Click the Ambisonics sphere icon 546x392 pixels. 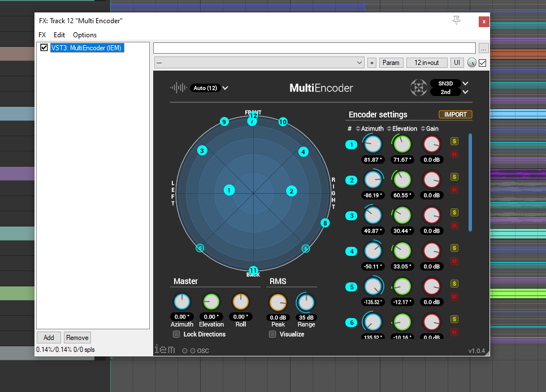[x=419, y=88]
